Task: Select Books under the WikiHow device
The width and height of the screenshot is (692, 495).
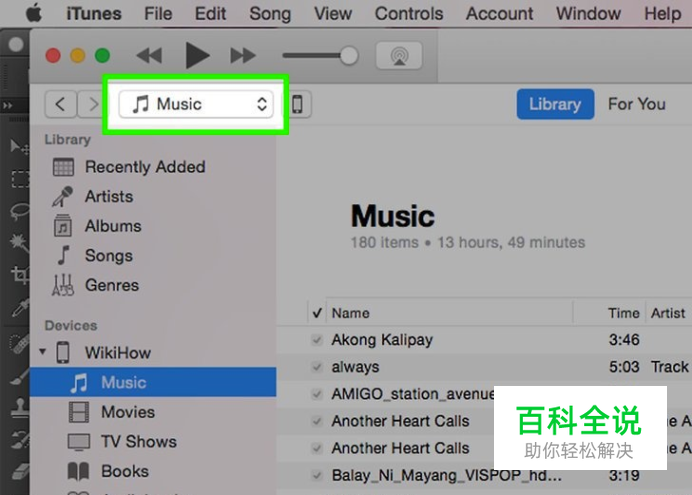Action: 125,471
